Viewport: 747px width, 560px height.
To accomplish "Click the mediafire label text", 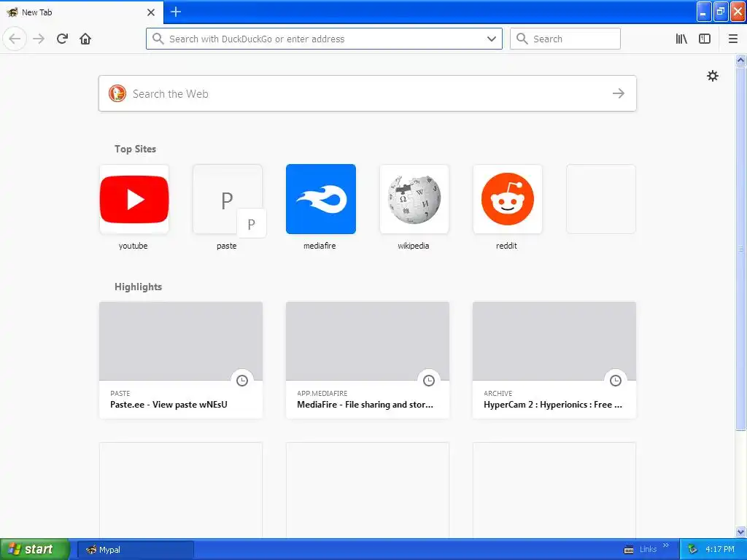I will [320, 246].
